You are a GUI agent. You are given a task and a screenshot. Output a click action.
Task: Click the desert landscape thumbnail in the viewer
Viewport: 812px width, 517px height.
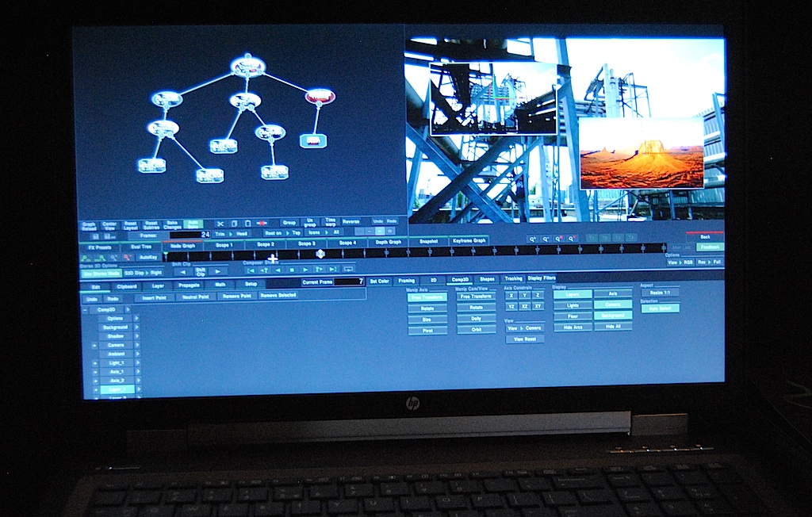point(642,154)
